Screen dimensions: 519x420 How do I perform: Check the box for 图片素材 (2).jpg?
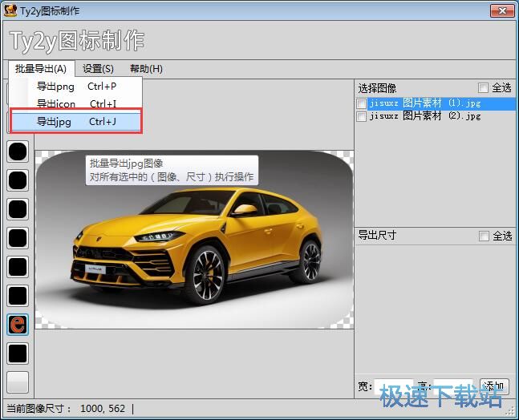362,116
